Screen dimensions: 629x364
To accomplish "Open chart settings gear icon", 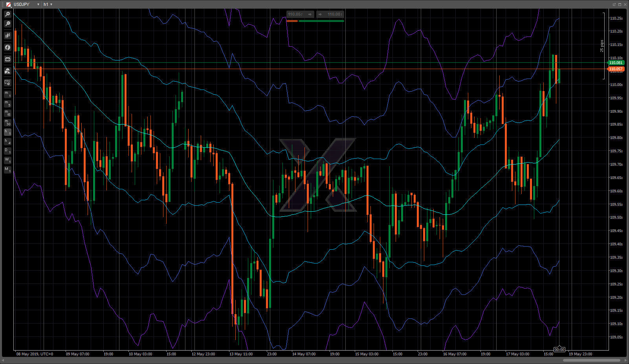I will pyautogui.click(x=7, y=82).
